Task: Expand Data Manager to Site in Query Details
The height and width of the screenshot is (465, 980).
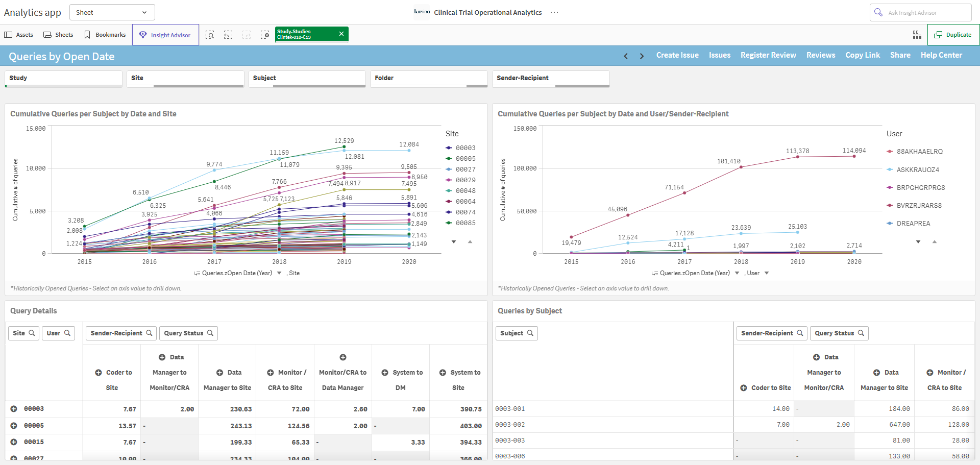Action: point(219,373)
